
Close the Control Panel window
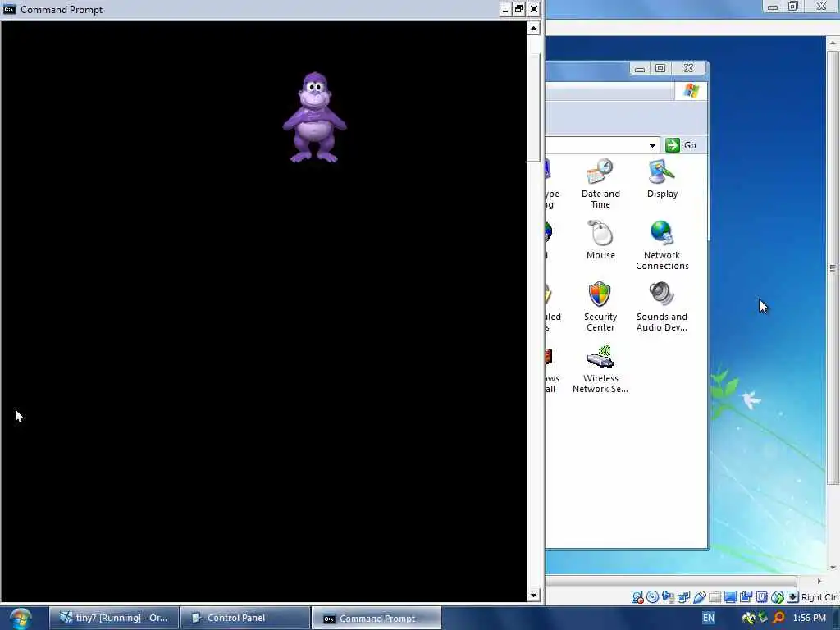(x=689, y=69)
